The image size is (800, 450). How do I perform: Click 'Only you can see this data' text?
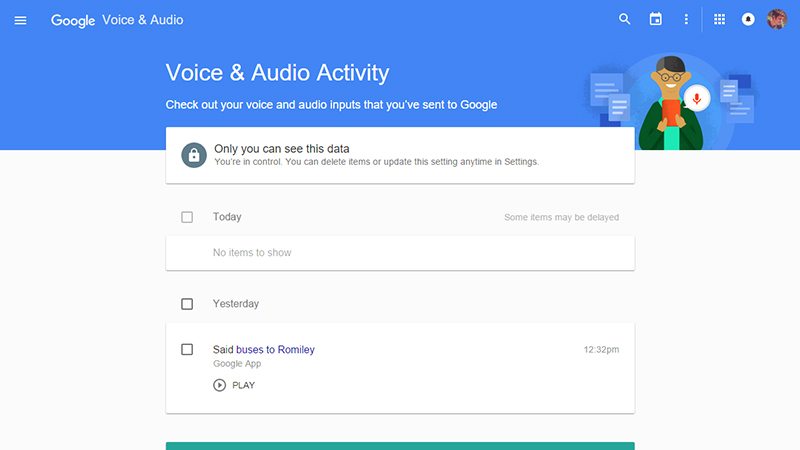(x=282, y=148)
